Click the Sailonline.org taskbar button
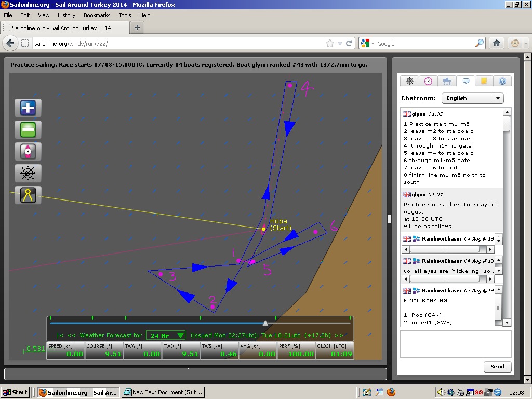The height and width of the screenshot is (399, 532). (x=78, y=392)
